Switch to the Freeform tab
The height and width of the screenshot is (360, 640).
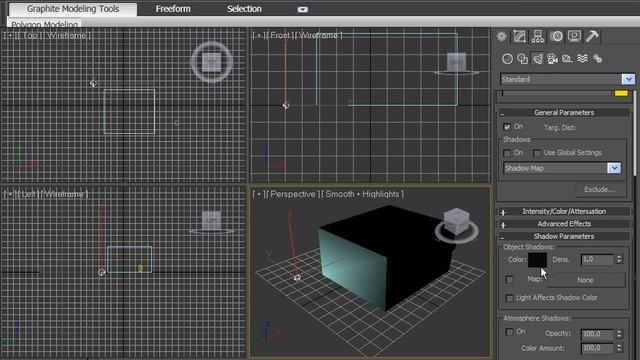click(173, 9)
